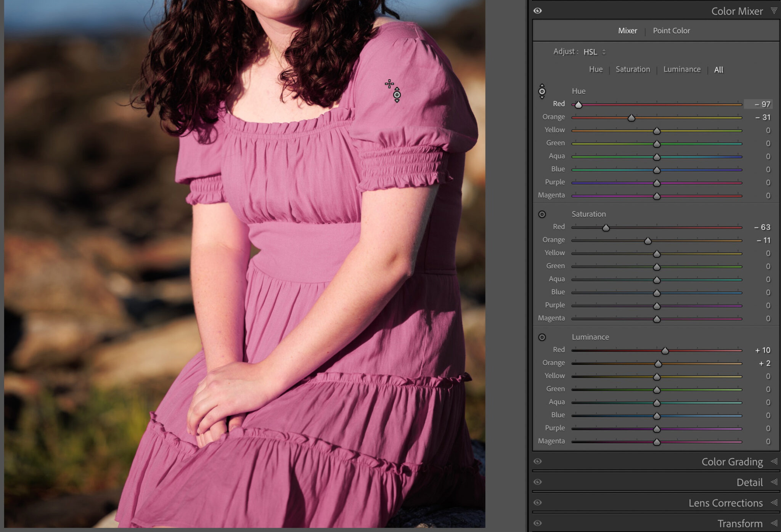Click the All view label

[718, 69]
